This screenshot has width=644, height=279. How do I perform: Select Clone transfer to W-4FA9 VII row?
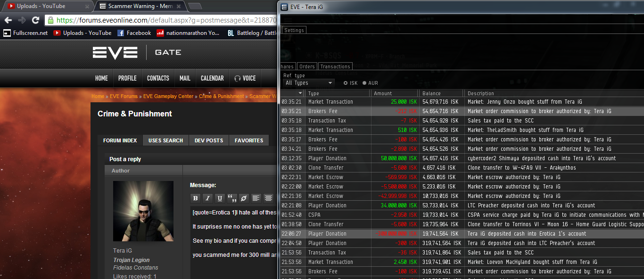click(462, 168)
